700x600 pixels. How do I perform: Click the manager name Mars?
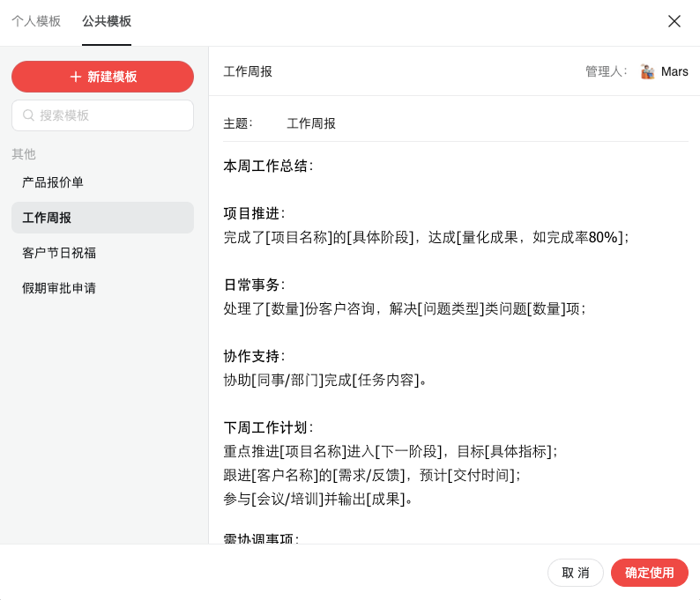674,71
